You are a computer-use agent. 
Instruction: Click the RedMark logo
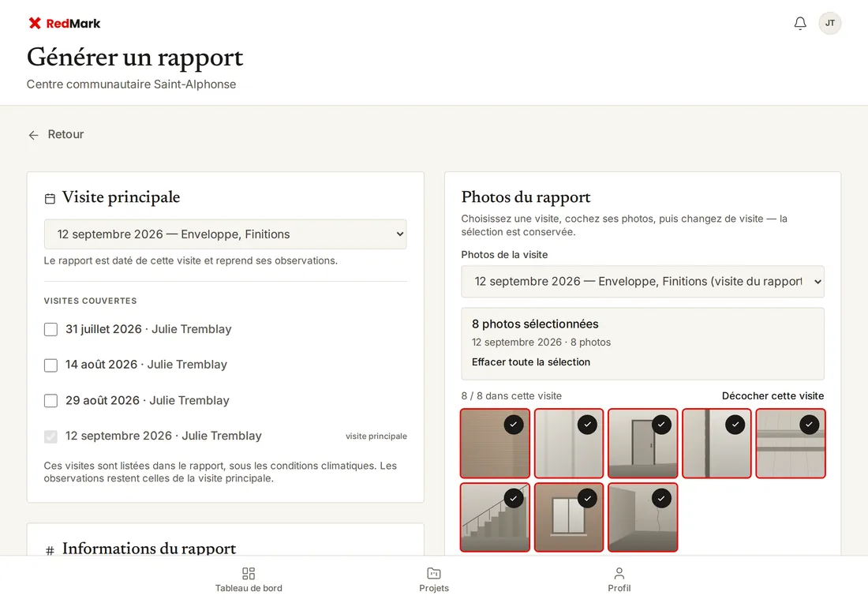tap(64, 23)
